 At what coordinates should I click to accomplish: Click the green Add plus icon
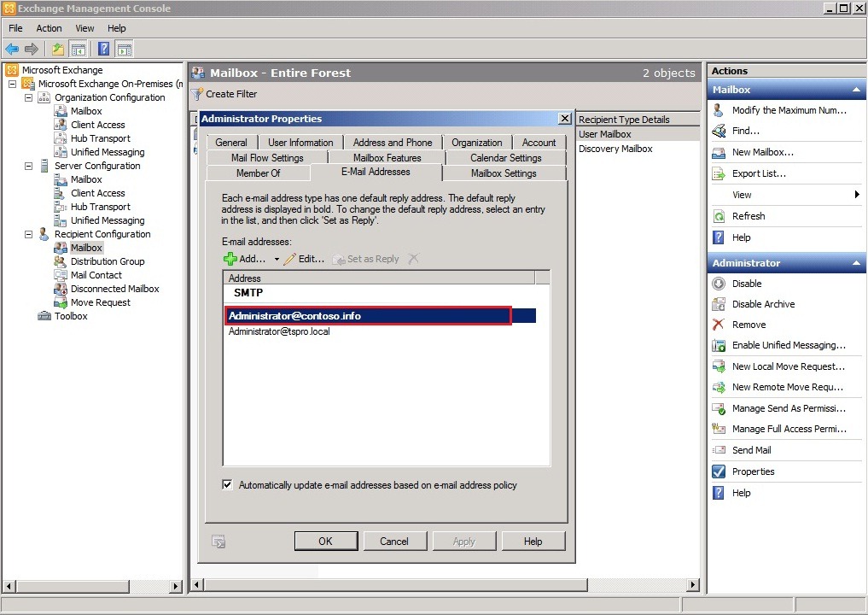[x=230, y=259]
